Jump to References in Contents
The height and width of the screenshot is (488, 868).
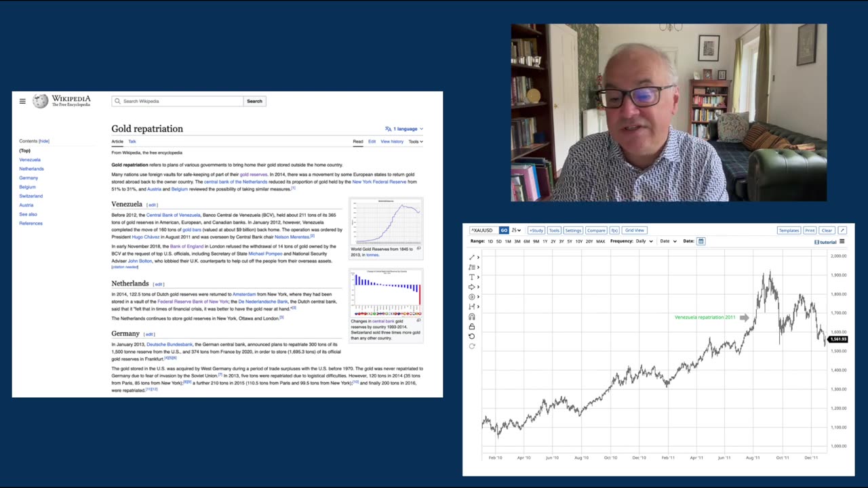click(x=31, y=223)
